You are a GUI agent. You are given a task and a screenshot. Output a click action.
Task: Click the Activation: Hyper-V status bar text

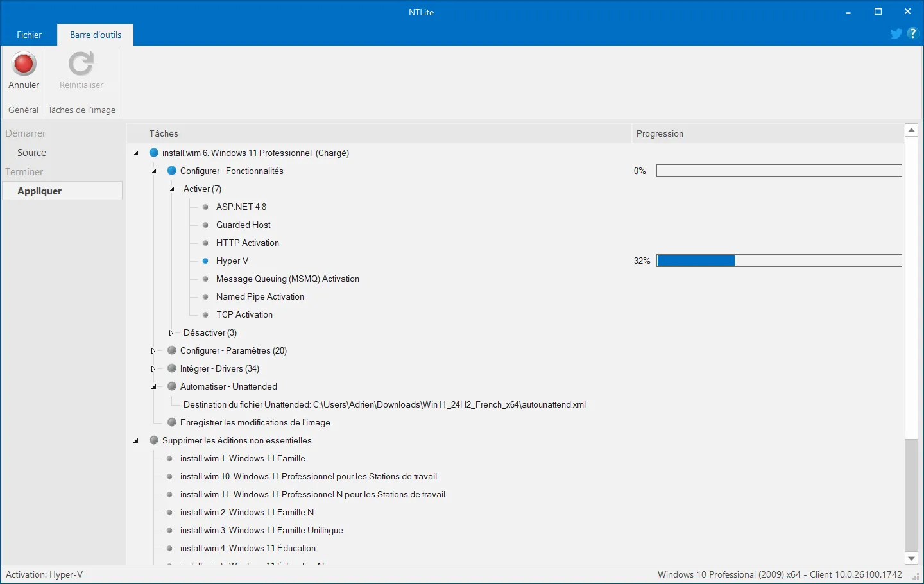(44, 574)
